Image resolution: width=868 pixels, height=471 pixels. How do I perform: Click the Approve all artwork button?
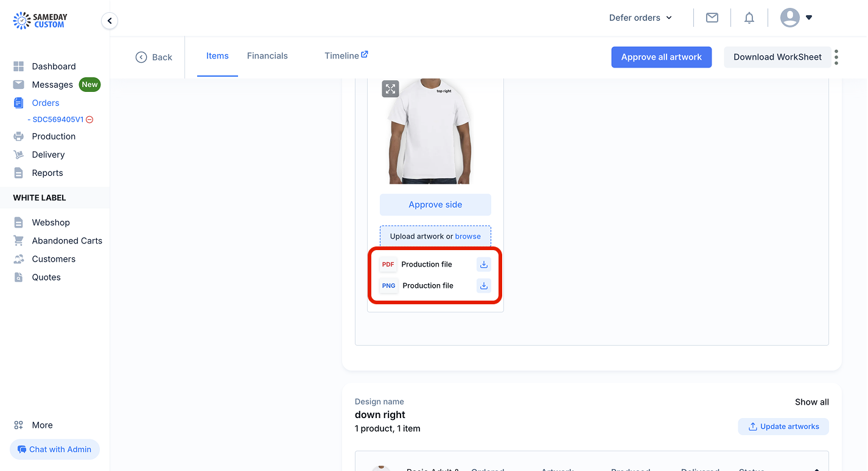[662, 57]
